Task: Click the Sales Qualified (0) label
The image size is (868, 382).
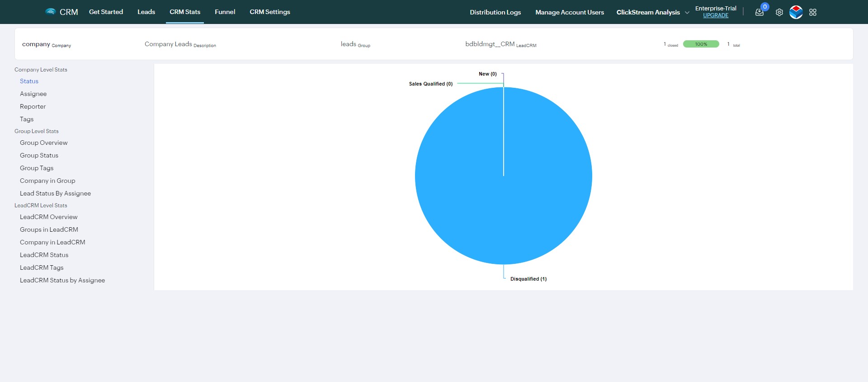Action: 430,84
